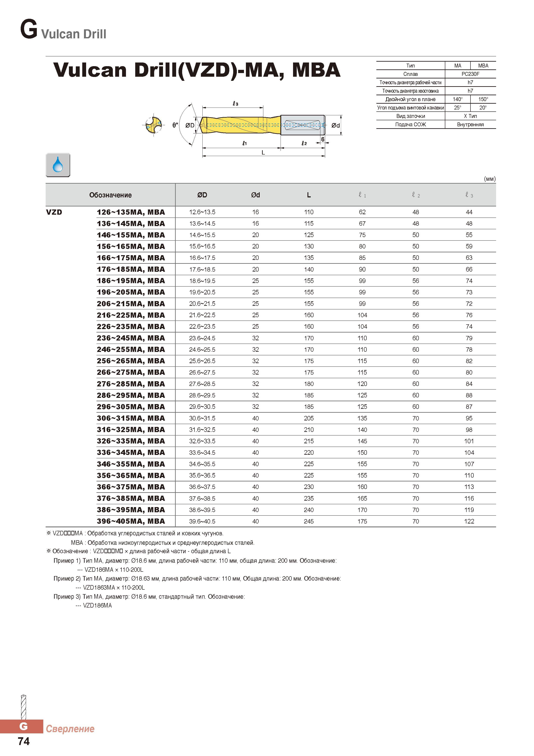Screen dimensions: 534x756
Task: Click diameter range '39.6~40.5'
Action: pos(202,521)
